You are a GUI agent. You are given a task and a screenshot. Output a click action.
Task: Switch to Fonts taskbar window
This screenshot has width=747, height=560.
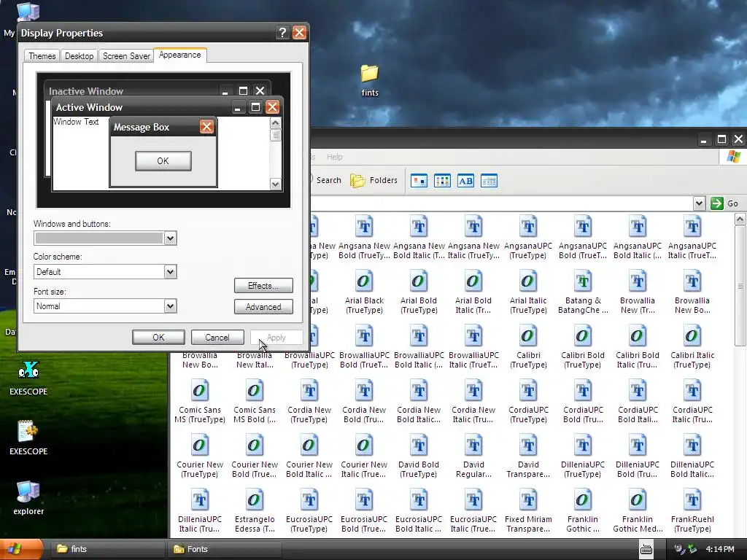pyautogui.click(x=225, y=549)
